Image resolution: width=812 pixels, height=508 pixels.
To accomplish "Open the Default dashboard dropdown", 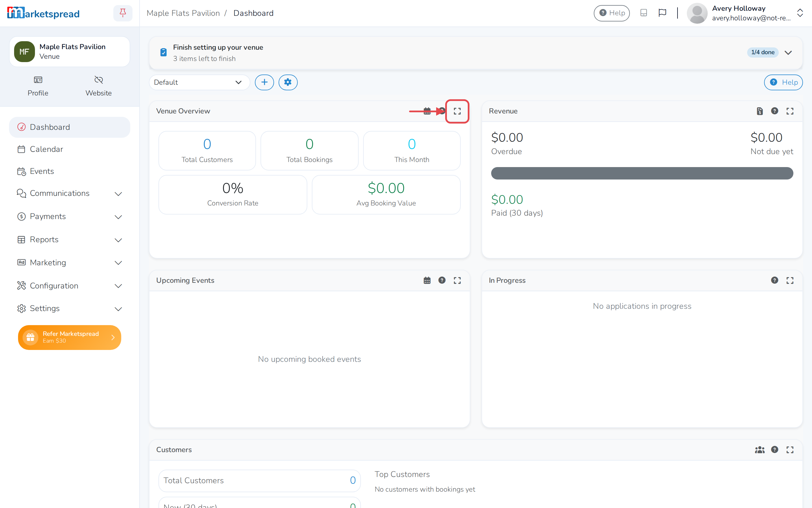I will click(199, 82).
